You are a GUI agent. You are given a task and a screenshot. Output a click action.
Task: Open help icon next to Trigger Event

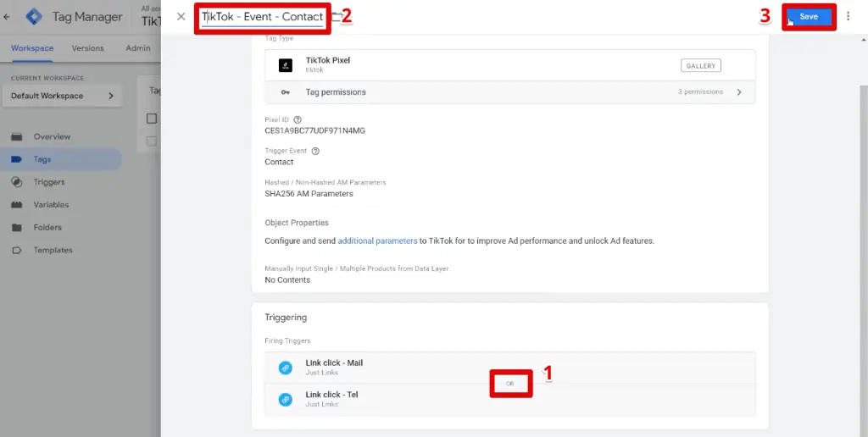click(315, 151)
